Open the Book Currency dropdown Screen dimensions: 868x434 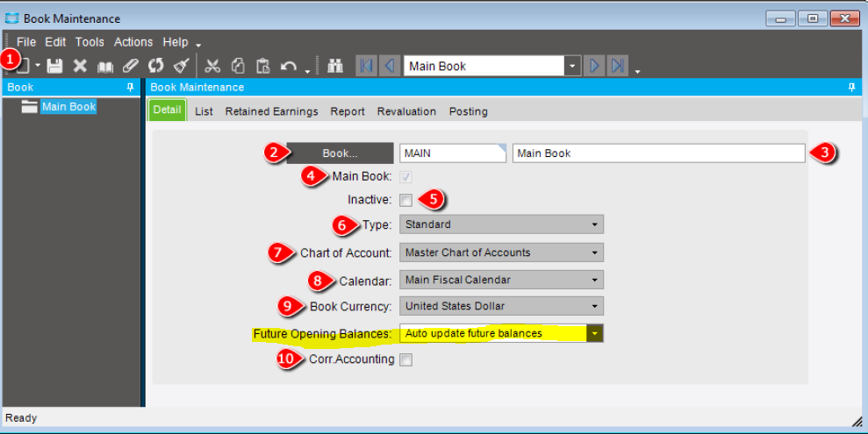coord(501,306)
